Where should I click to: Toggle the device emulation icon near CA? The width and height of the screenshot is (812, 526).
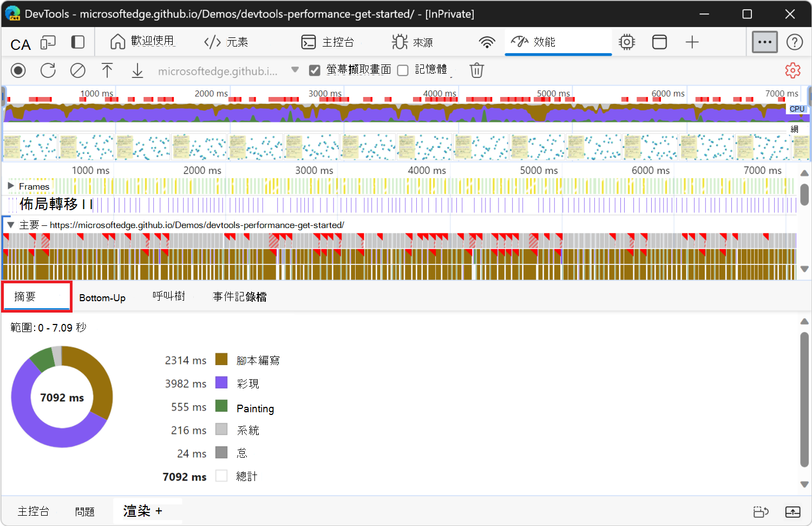tap(48, 42)
